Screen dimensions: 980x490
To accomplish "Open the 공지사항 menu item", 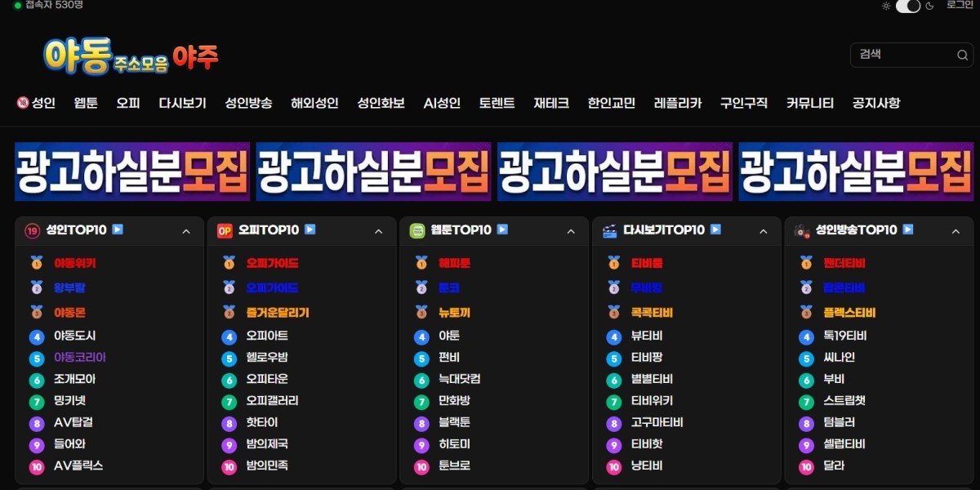I will pyautogui.click(x=876, y=103).
